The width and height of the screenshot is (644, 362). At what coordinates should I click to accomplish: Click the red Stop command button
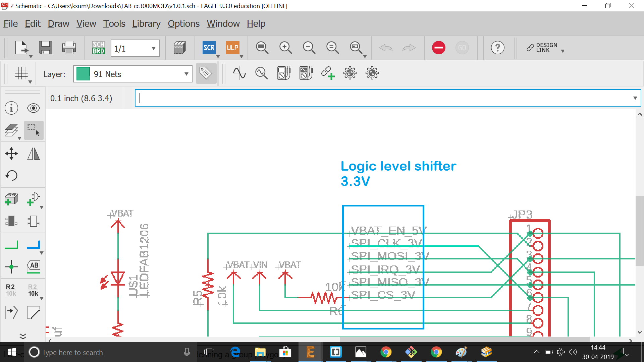tap(438, 48)
